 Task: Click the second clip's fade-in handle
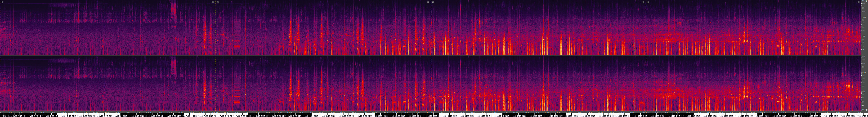point(218,2)
